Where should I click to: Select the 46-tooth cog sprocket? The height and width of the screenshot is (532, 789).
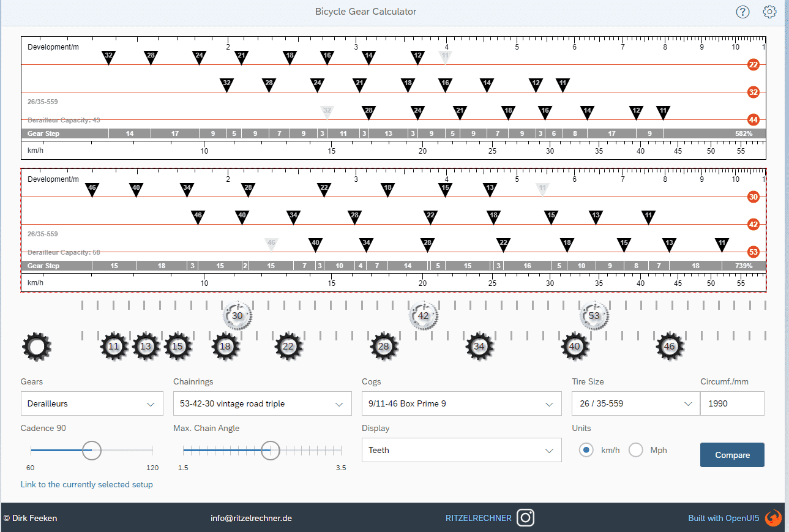tap(670, 347)
